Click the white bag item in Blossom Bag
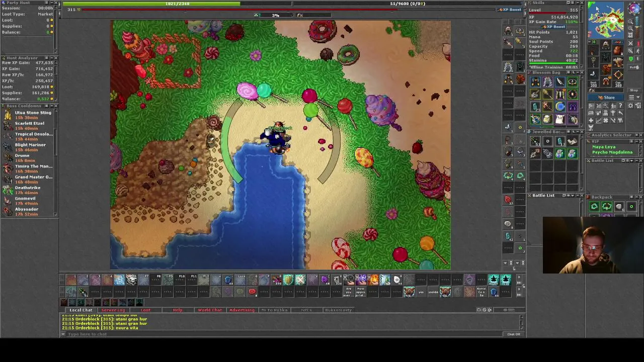 coord(560,119)
